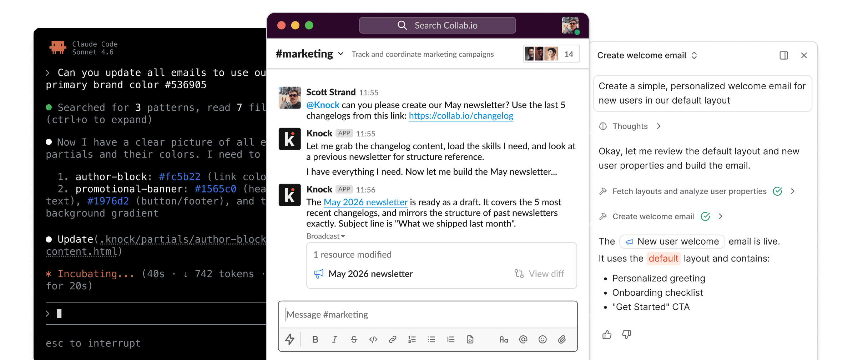Screen dimensions: 868x360
Task: Click the megaphone icon beside May 2026 newsletter
Action: pyautogui.click(x=319, y=274)
